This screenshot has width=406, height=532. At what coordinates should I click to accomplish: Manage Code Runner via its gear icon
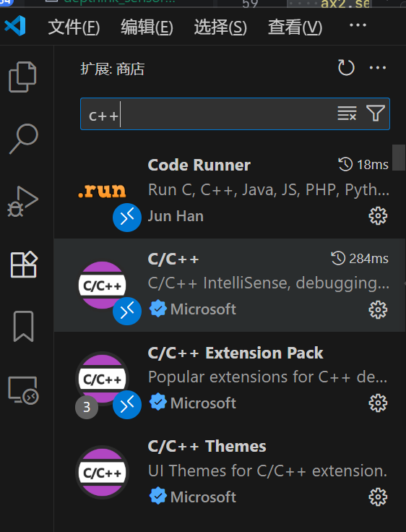378,216
